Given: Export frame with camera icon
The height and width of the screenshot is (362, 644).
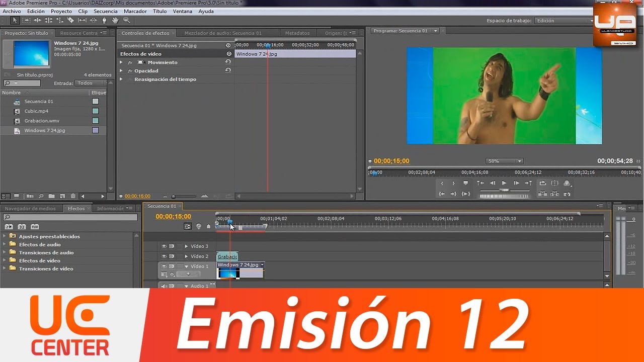Looking at the screenshot, I should coord(567,194).
